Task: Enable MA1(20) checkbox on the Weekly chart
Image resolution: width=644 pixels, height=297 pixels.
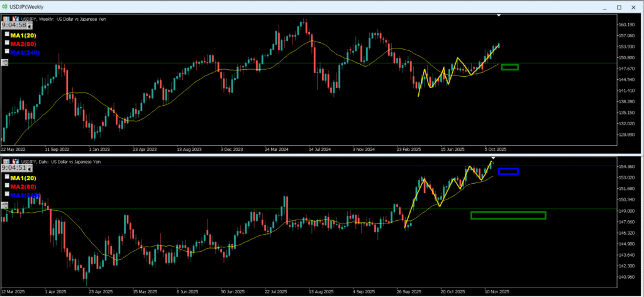Action: pos(7,34)
